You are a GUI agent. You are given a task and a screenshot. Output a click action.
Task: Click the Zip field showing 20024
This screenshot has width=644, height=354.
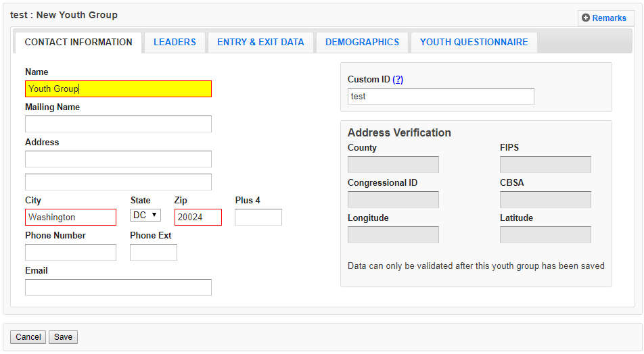click(198, 218)
